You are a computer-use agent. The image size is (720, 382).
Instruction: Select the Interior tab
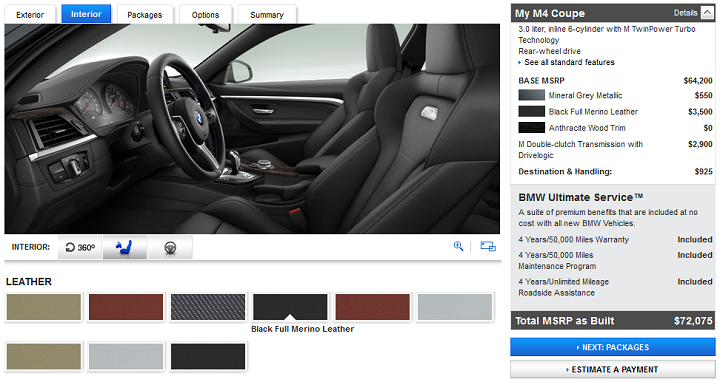click(86, 14)
